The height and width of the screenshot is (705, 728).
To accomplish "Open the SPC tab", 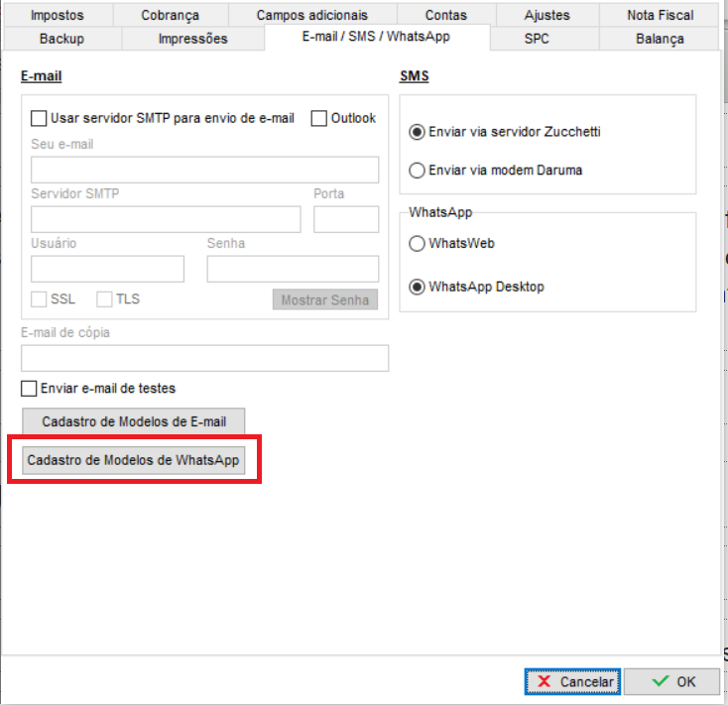I will (537, 39).
